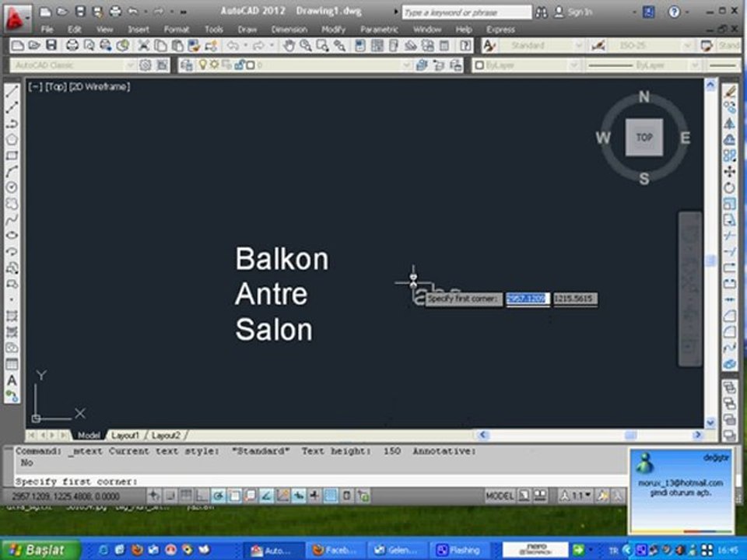Pick the Spline draw tool
This screenshot has width=747, height=560.
tap(12, 219)
